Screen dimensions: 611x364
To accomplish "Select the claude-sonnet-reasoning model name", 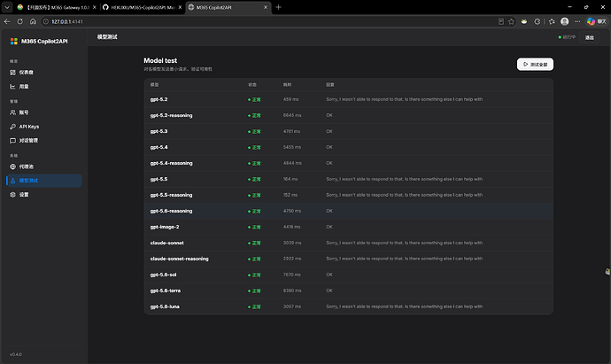I will tap(179, 259).
